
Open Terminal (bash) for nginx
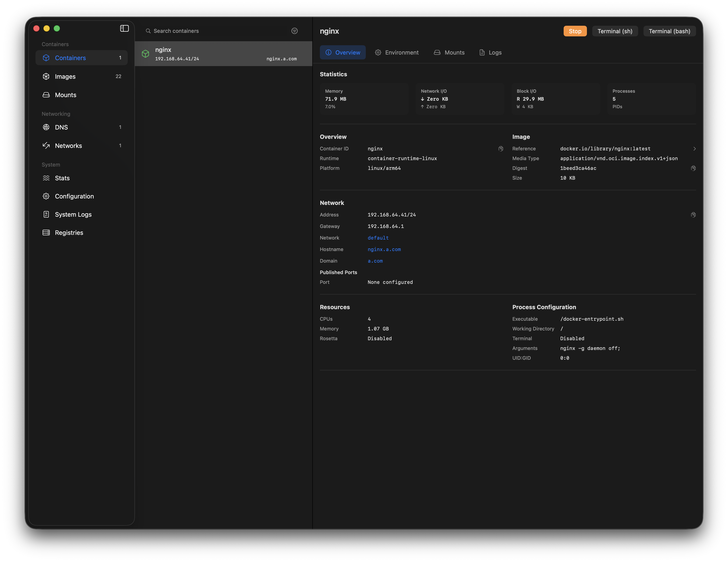point(669,31)
